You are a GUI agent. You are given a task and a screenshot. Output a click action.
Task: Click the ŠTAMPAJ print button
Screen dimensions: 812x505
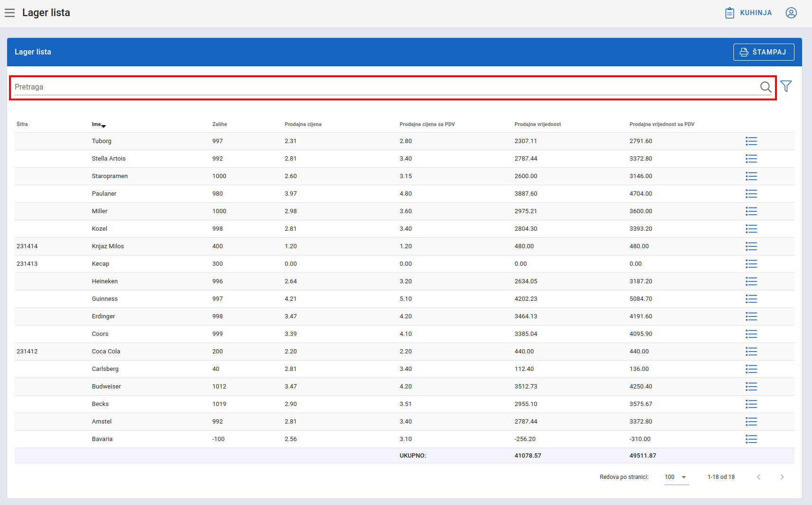[x=764, y=52]
